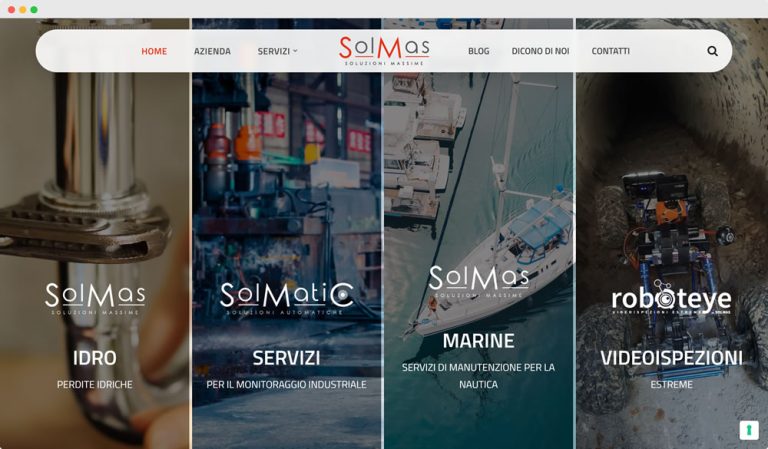Open the IDRO section heading
768x449 pixels.
point(95,358)
